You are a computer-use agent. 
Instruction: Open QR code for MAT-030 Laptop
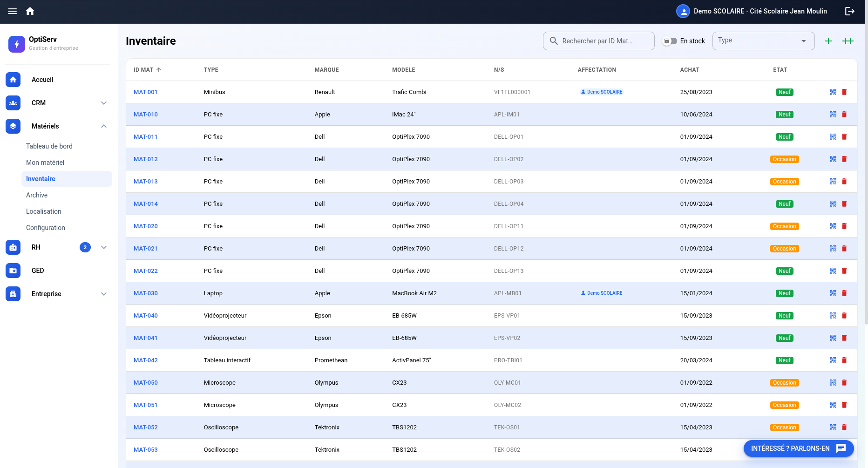pyautogui.click(x=833, y=293)
